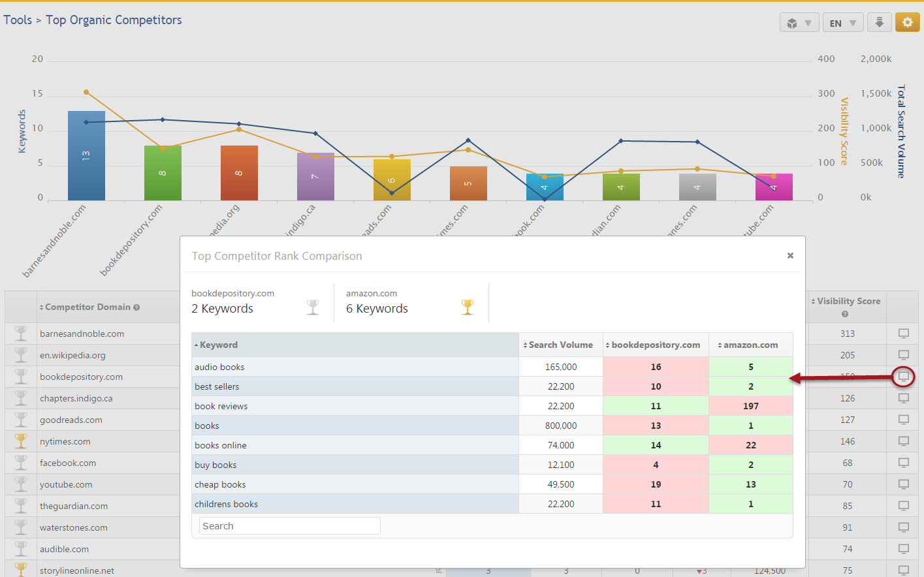Toggle the trophy next to facebook.com

21,463
